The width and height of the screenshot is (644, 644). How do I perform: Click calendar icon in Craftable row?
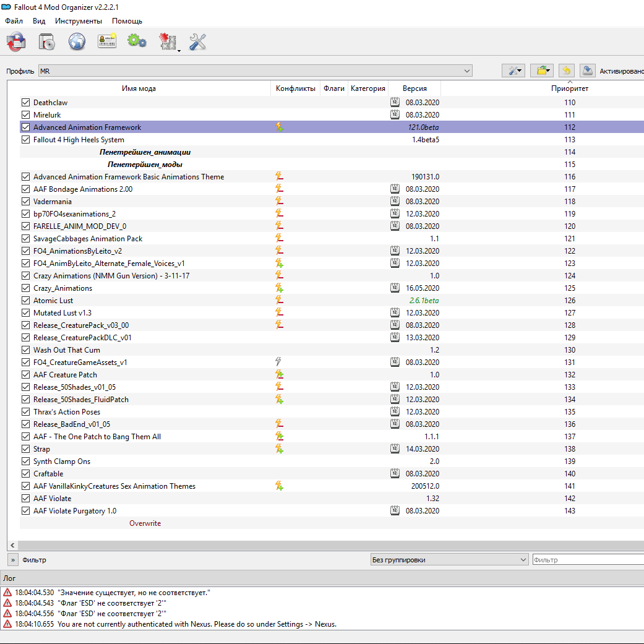395,473
